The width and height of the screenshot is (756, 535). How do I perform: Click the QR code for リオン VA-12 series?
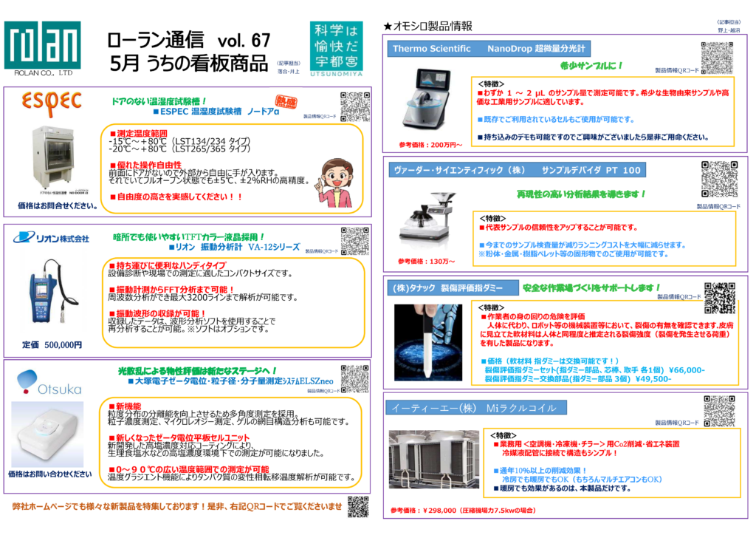pyautogui.click(x=355, y=241)
